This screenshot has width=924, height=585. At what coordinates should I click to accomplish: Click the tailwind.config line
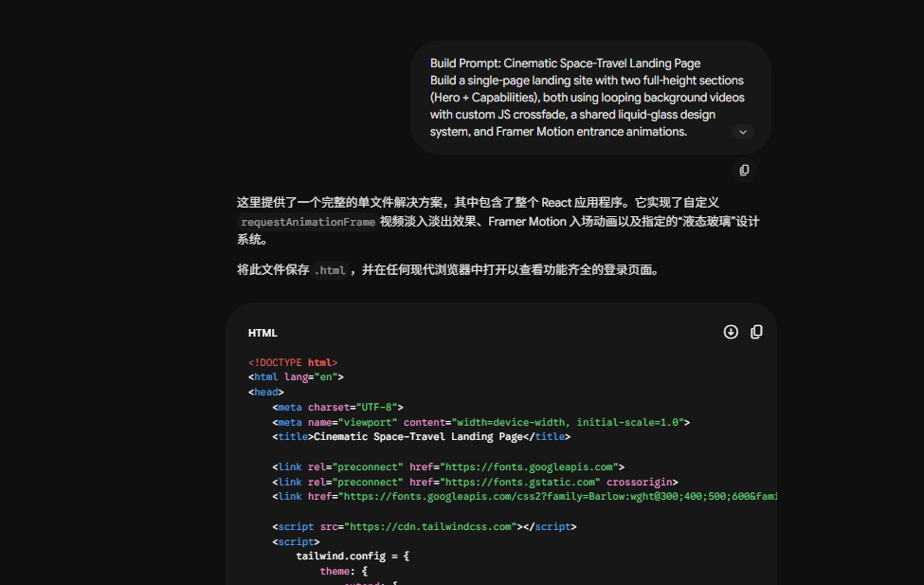click(x=353, y=557)
